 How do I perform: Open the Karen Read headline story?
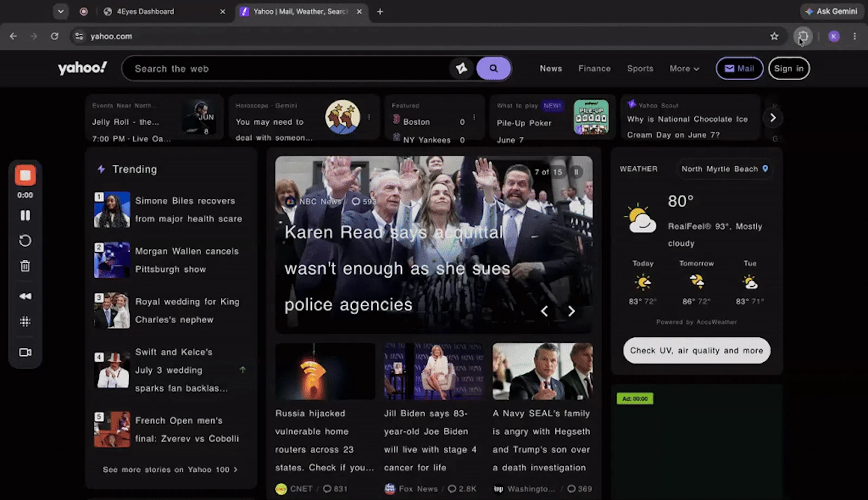click(398, 268)
